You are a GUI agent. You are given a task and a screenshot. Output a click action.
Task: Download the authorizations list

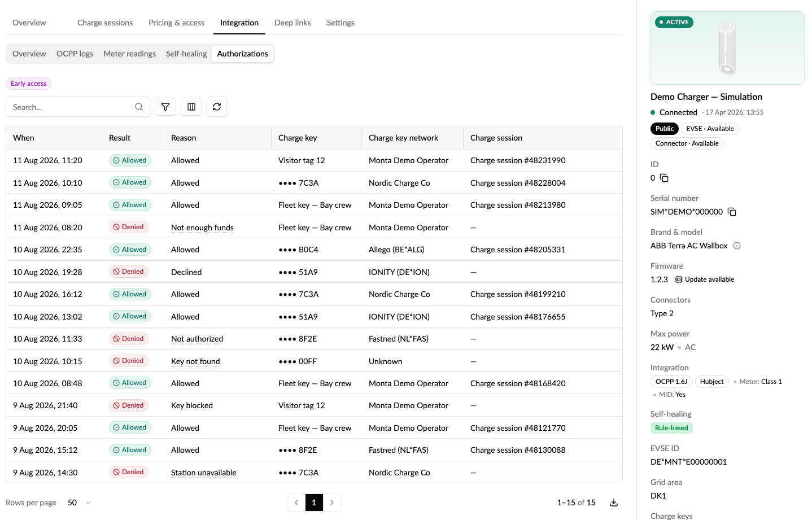tap(614, 502)
